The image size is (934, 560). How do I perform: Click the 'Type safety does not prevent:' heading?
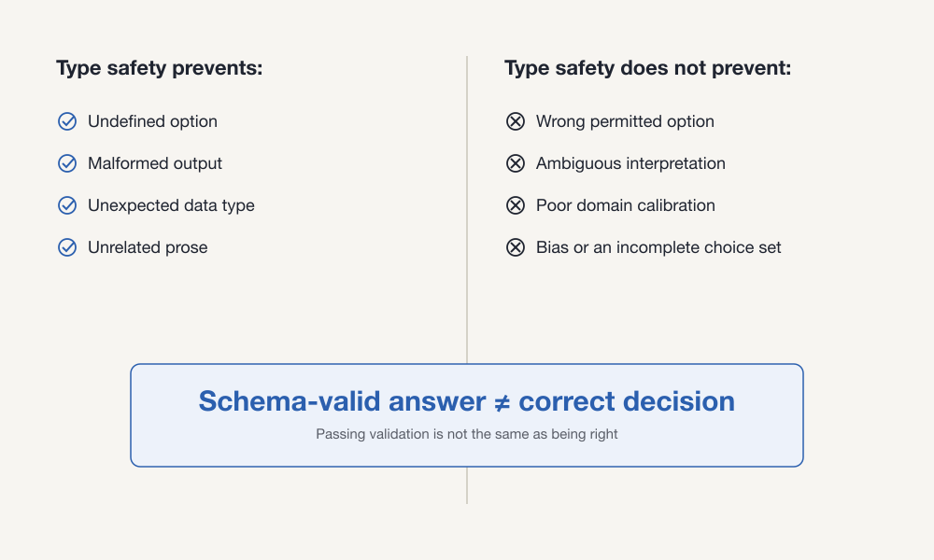(x=647, y=68)
